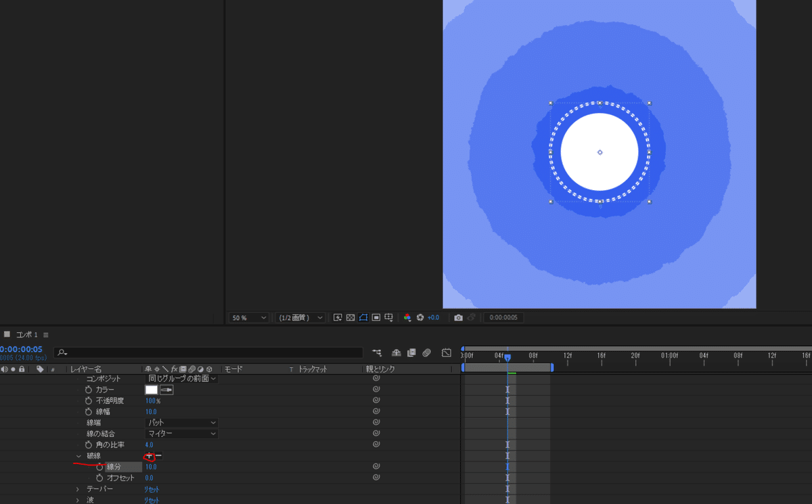Toggle the 線分 stopwatch
Image resolution: width=812 pixels, height=504 pixels.
100,467
